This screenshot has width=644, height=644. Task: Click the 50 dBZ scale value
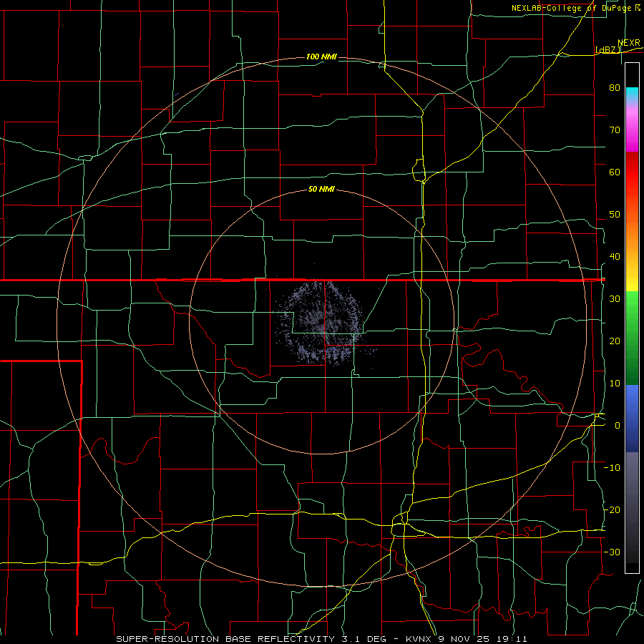coord(615,215)
